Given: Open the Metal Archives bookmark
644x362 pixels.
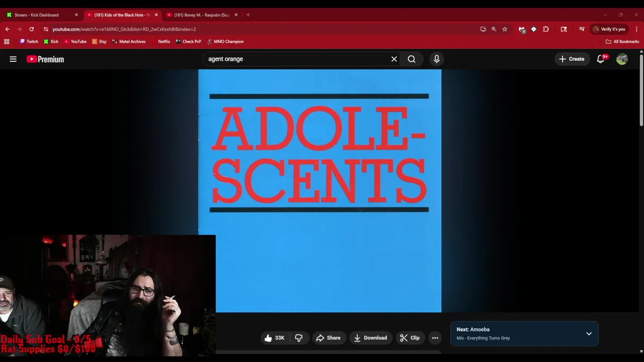Looking at the screenshot, I should (x=129, y=42).
